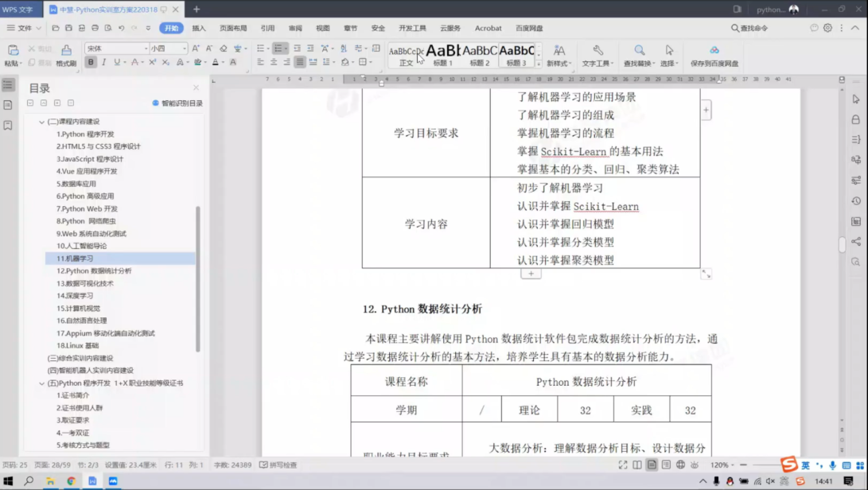Click the 拼写检查 spell check button

(278, 465)
